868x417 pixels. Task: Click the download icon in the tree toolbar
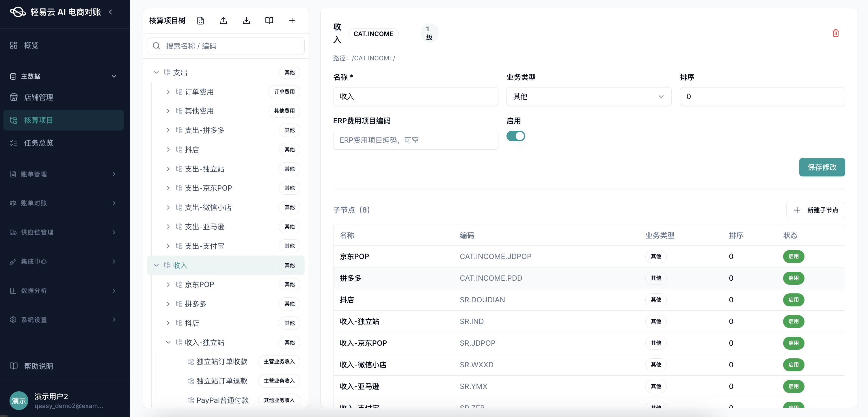click(x=246, y=21)
